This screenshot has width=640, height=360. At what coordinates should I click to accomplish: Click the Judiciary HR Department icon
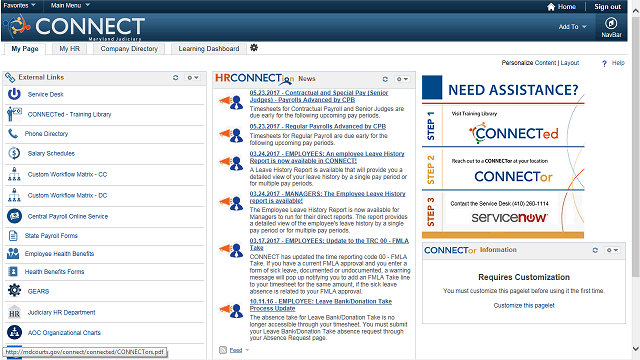pos(14,312)
